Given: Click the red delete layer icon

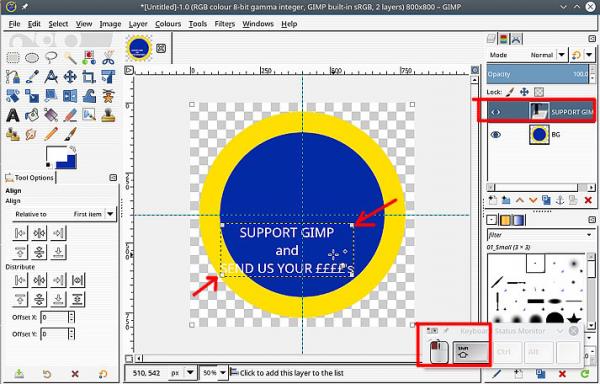Looking at the screenshot, I should coord(588,200).
